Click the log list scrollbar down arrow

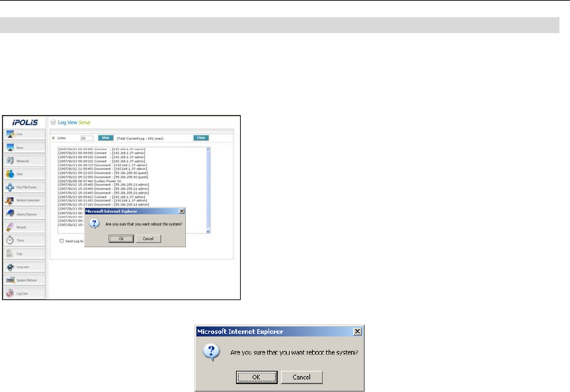click(208, 231)
